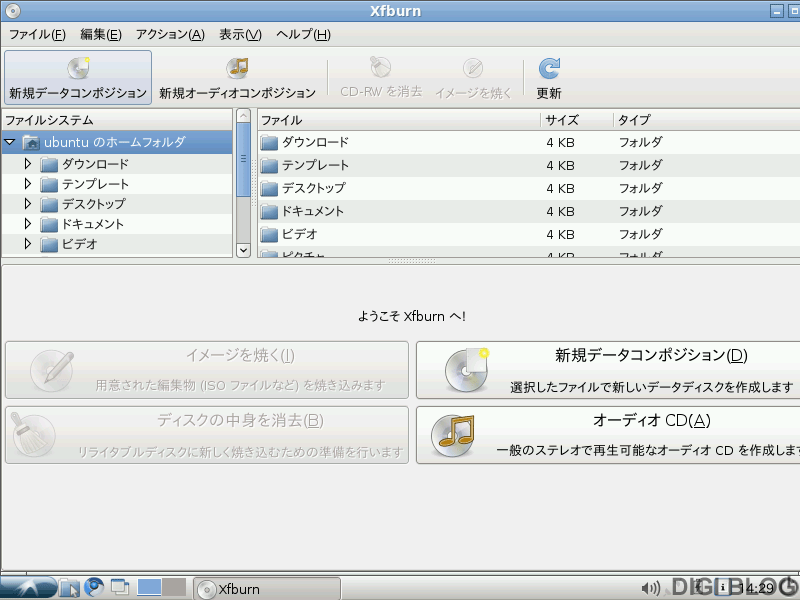This screenshot has height=600, width=800.
Task: Sort by the サイズ column header
Action: pos(577,120)
